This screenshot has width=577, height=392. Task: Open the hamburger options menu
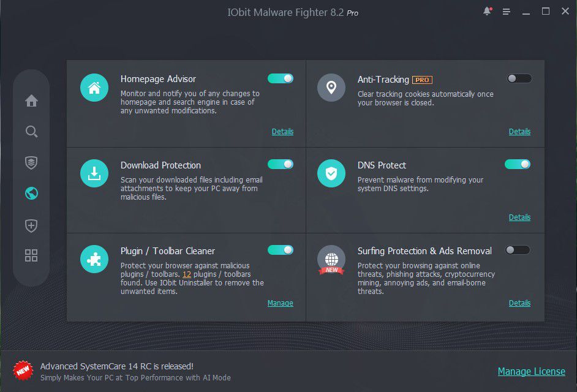507,12
